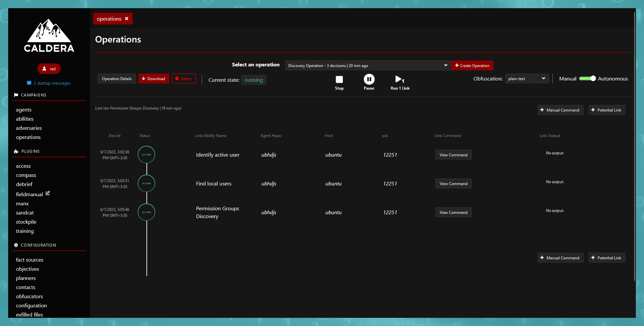Click success status circle for Identify active user
Viewport: 644px width, 326px height.
coord(146,155)
